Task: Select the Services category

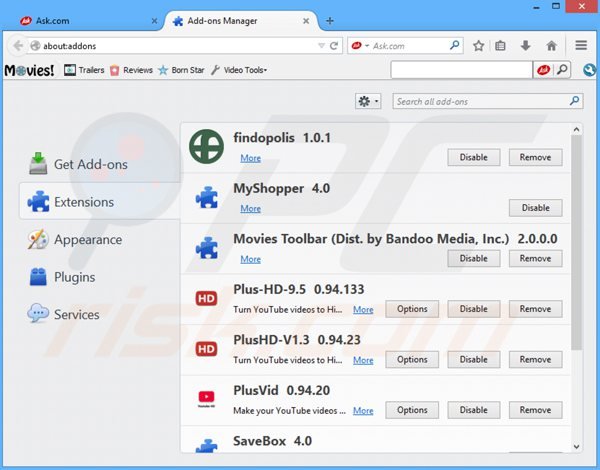Action: pos(64,315)
